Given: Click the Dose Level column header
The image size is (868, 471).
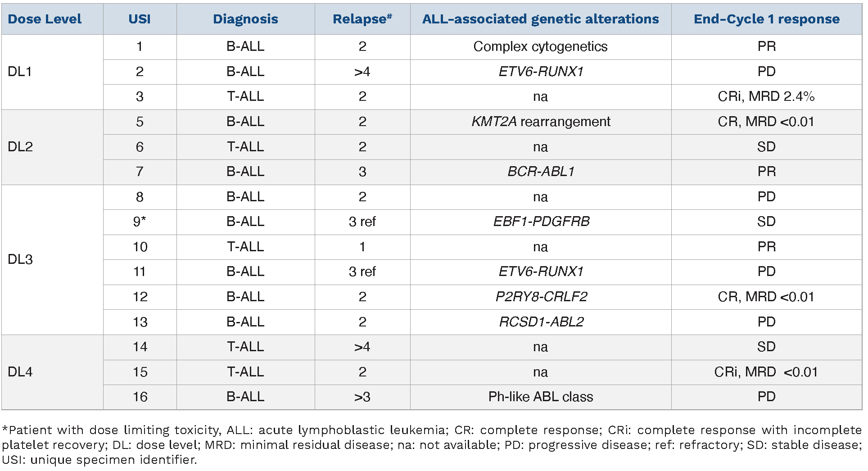Looking at the screenshot, I should coord(45,19).
